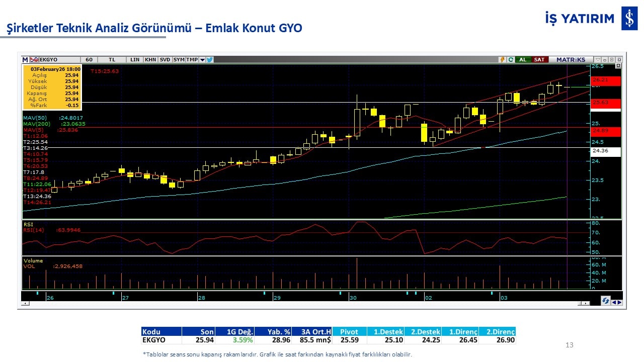644x362 pixels.
Task: Toggle LIN linear scale mode
Action: [135, 59]
